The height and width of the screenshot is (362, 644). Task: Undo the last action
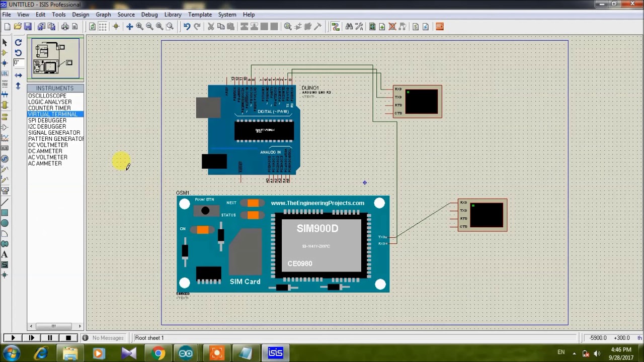(x=187, y=27)
